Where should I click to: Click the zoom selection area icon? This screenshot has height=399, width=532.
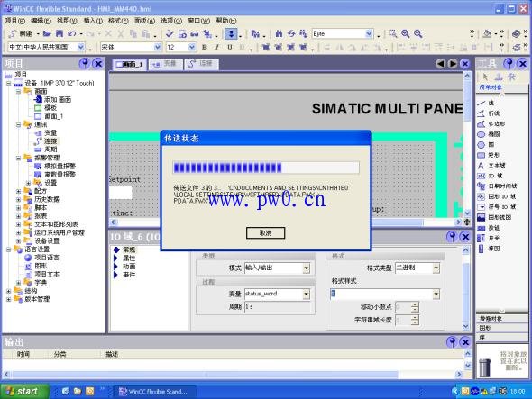point(392,33)
